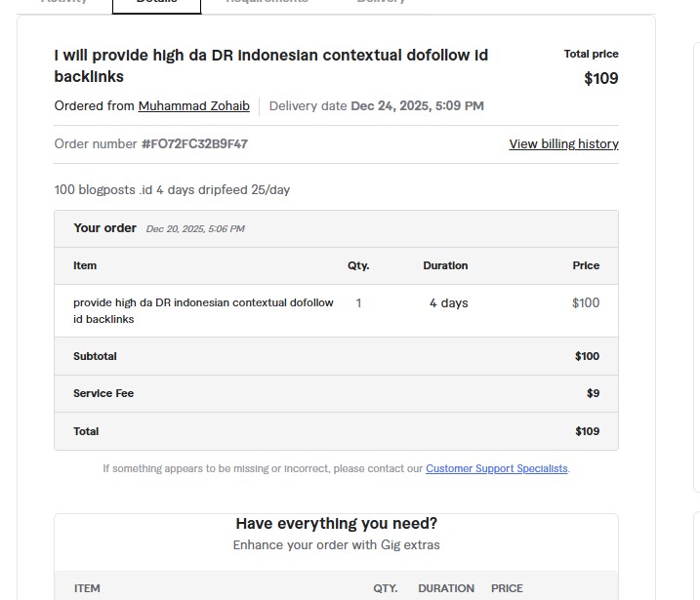
Task: Click the 100 blogposts dripfeed description
Action: coord(172,189)
